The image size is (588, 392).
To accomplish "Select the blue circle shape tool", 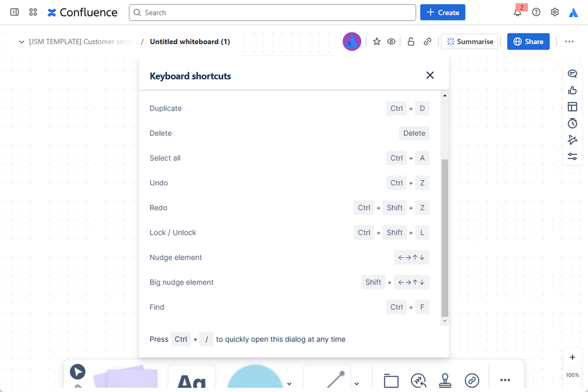I will [x=255, y=377].
